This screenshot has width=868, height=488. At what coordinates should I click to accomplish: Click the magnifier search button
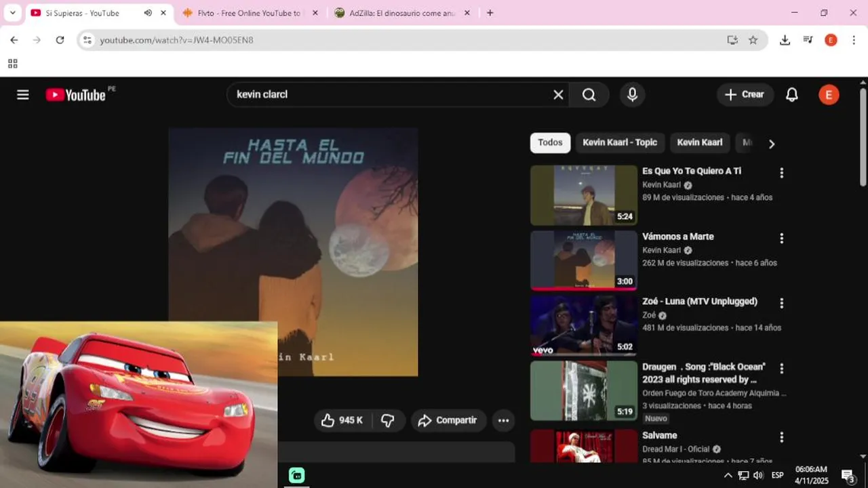pos(589,95)
